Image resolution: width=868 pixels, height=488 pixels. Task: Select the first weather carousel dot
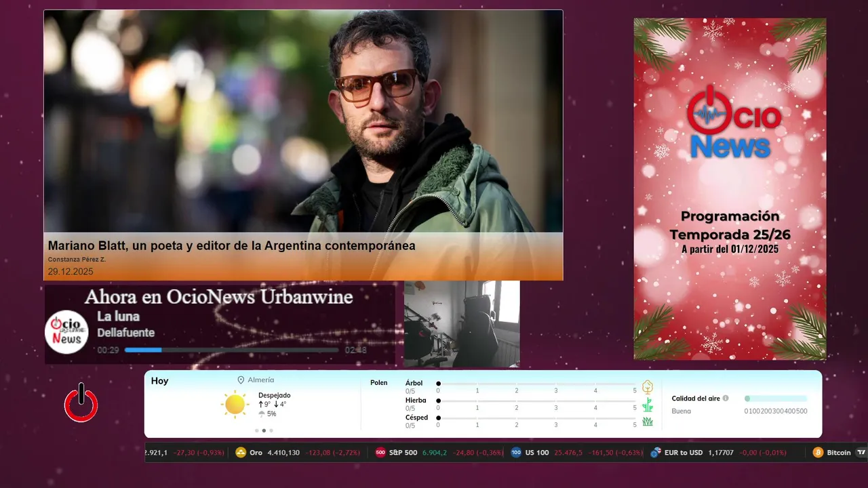click(x=256, y=430)
